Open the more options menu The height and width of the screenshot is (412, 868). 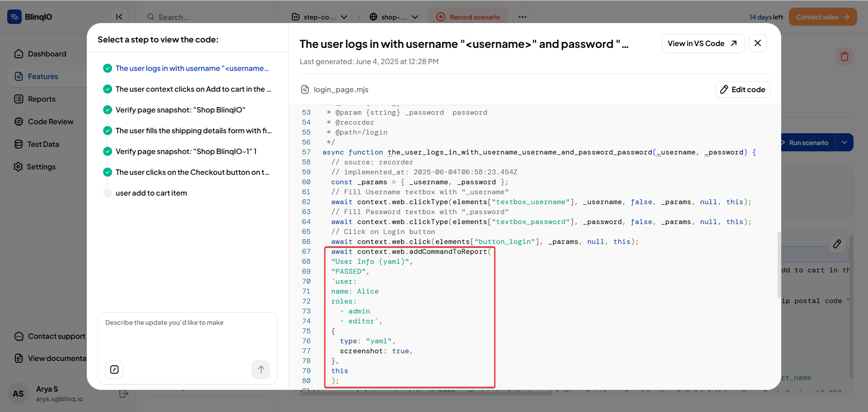[x=522, y=16]
